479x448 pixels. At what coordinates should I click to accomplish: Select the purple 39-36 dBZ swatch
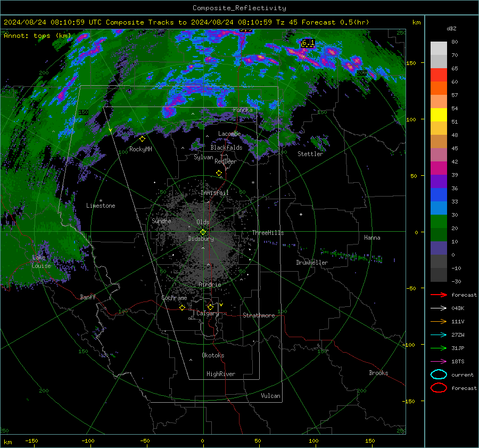point(439,181)
